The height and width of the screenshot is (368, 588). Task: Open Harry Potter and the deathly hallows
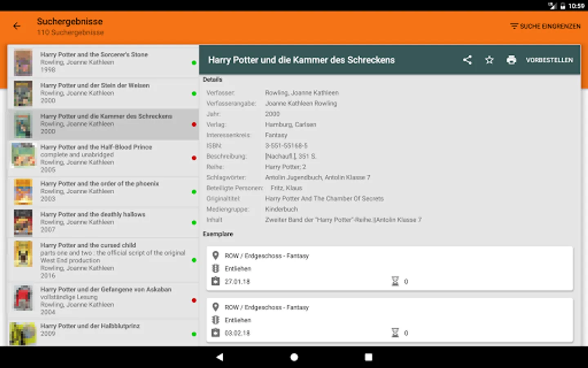103,222
